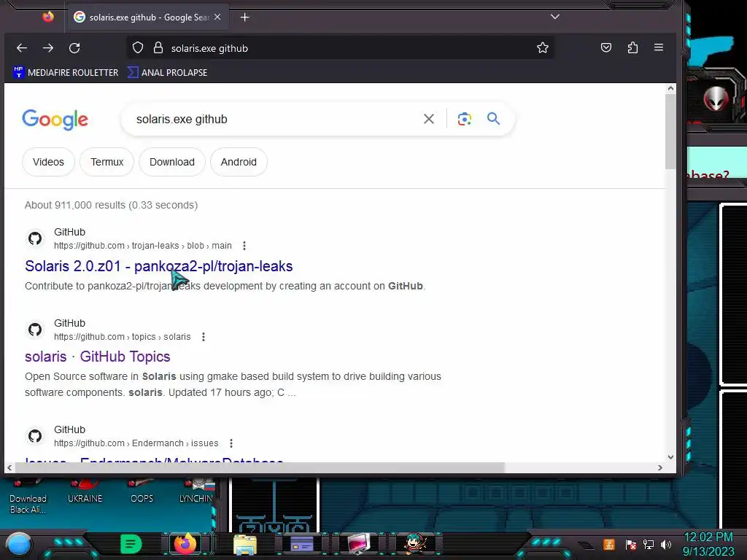
Task: Click the scroll up arrow
Action: tap(671, 88)
